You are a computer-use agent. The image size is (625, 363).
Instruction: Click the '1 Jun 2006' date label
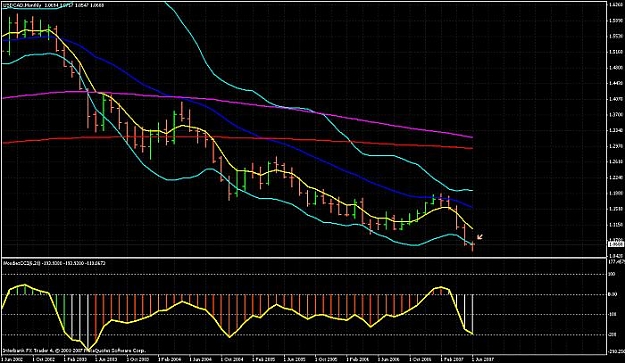[389, 359]
